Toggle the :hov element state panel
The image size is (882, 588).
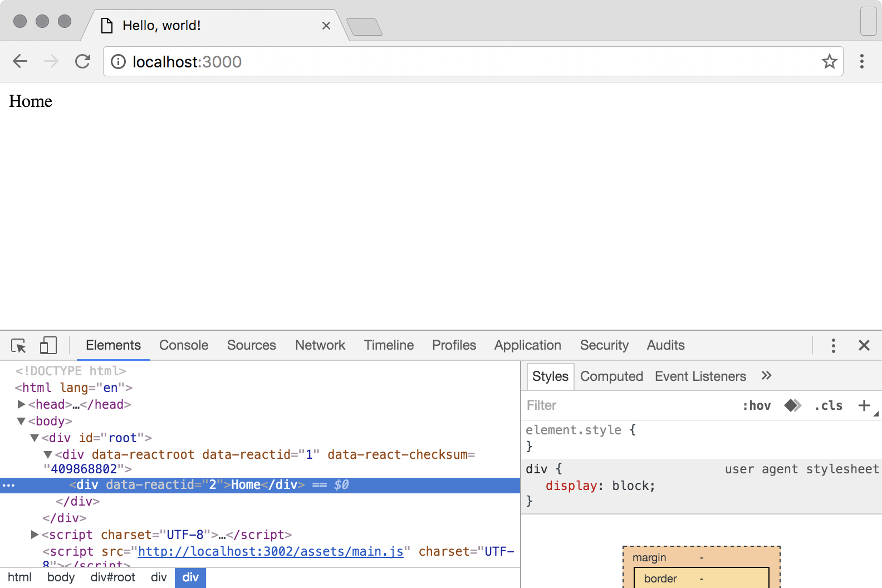point(757,405)
